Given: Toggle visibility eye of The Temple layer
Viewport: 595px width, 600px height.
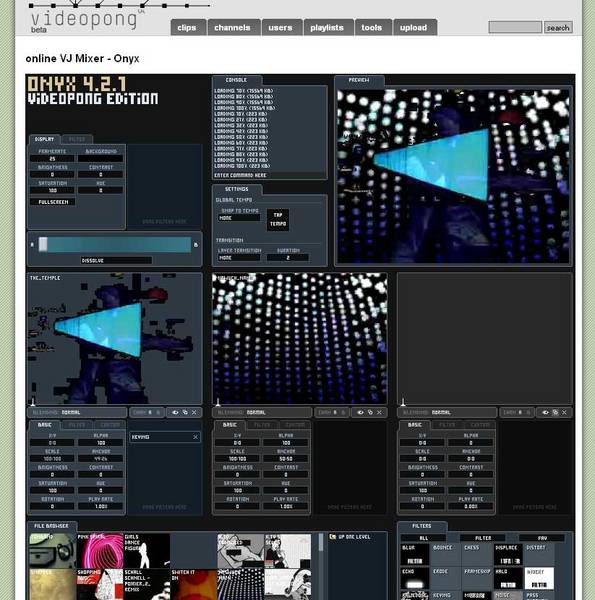Looking at the screenshot, I should click(175, 412).
